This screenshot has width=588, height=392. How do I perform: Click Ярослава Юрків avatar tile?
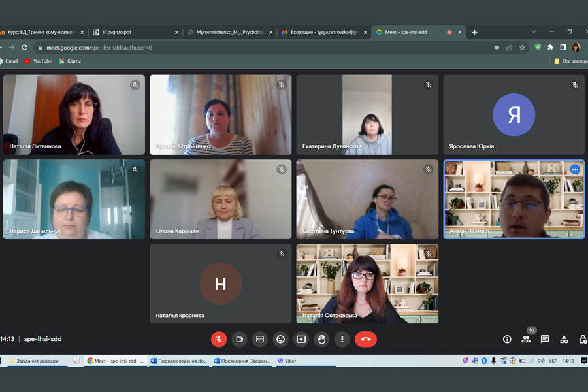pyautogui.click(x=514, y=115)
